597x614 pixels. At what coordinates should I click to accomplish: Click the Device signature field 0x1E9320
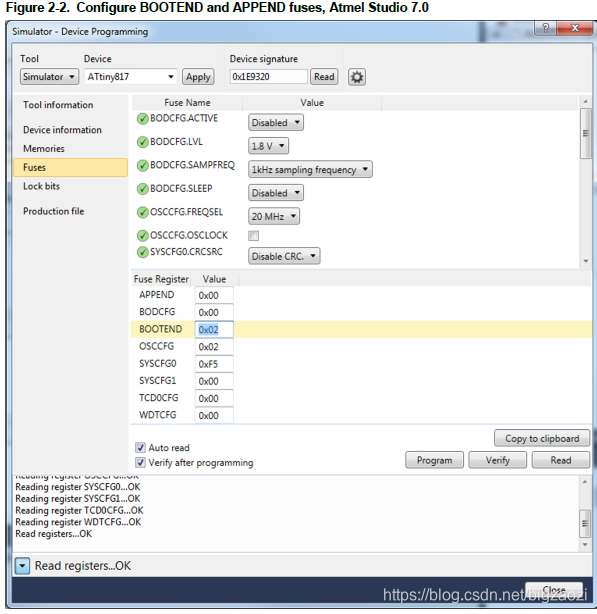click(x=269, y=77)
